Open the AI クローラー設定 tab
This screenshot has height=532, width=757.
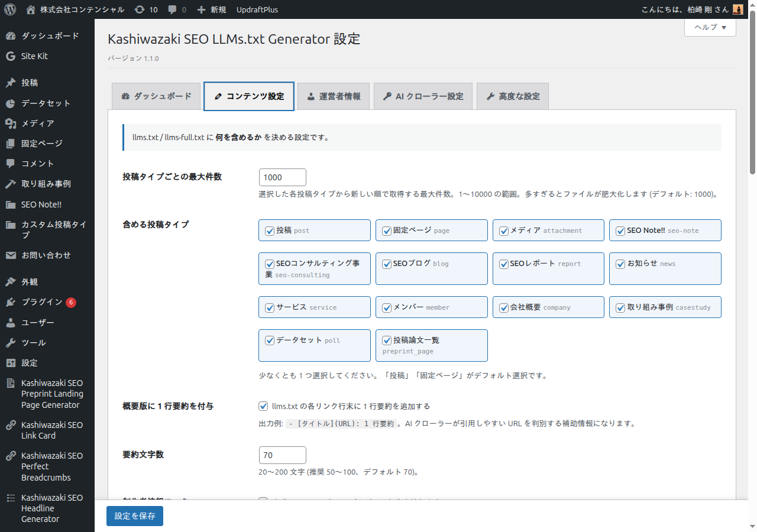[423, 96]
